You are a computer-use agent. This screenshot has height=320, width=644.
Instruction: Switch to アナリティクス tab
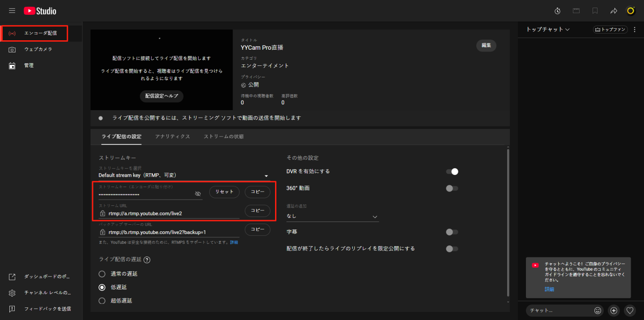[173, 137]
